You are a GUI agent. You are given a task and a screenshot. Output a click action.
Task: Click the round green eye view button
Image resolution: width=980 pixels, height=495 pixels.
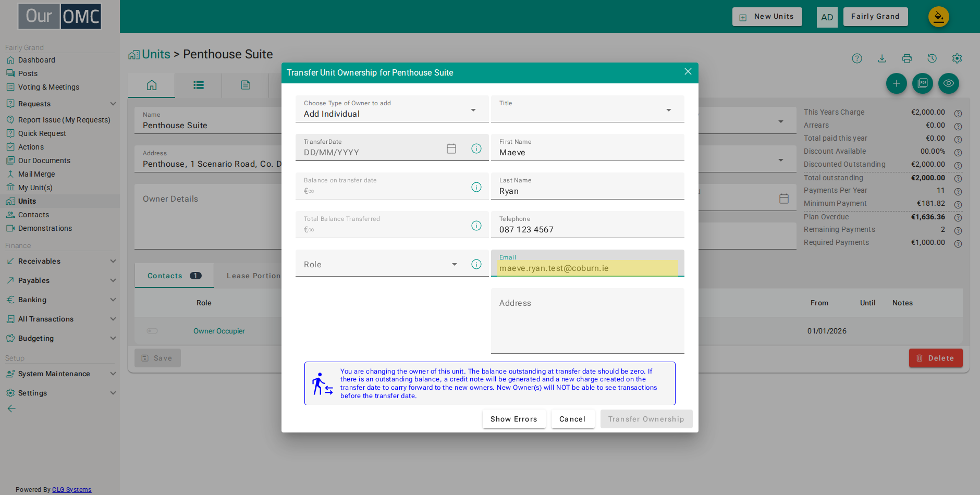coord(949,83)
